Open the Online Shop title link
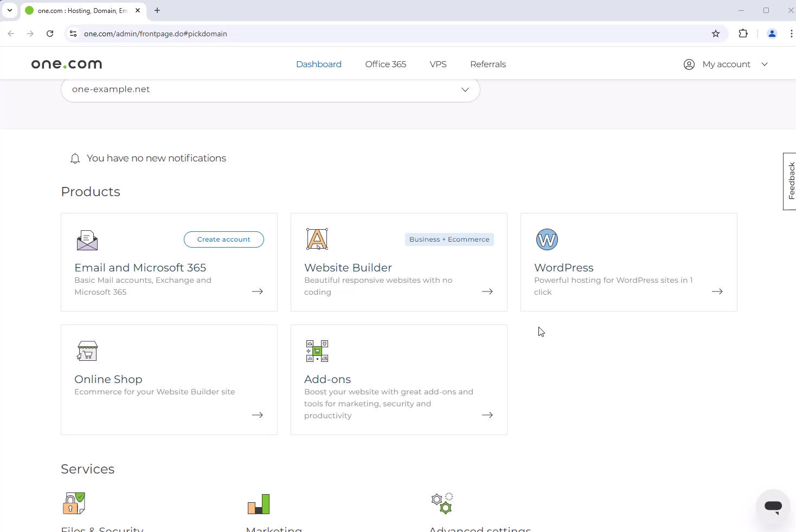 108,379
